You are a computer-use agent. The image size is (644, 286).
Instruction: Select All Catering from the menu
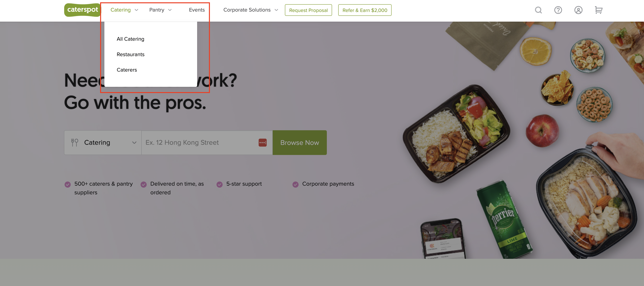point(130,39)
